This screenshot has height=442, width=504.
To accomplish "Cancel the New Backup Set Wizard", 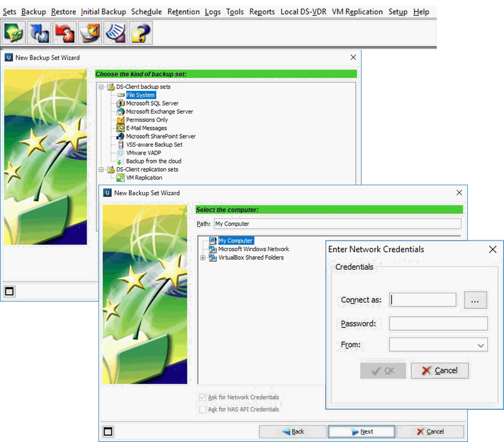I will [x=430, y=431].
